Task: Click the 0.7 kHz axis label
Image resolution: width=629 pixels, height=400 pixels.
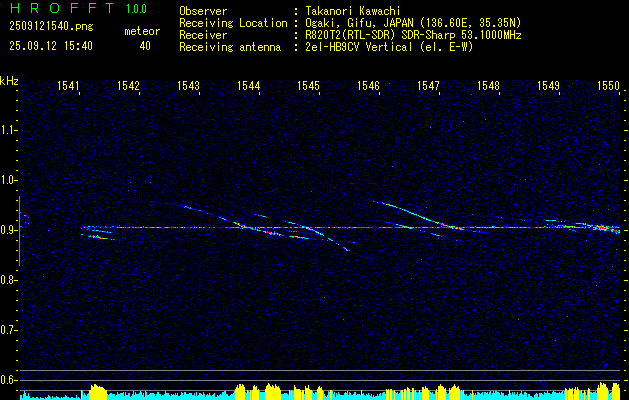Action: tap(7, 330)
